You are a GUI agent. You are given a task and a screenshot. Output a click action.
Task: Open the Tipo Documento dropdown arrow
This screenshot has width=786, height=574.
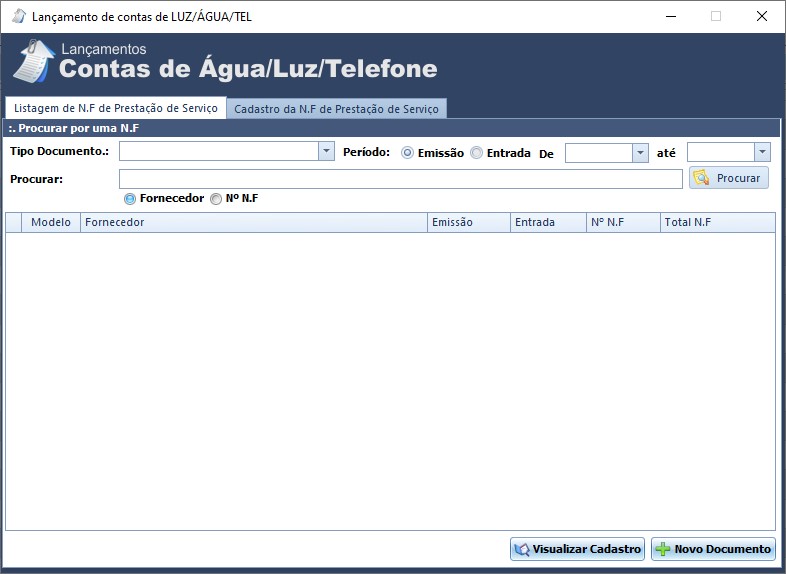(326, 151)
